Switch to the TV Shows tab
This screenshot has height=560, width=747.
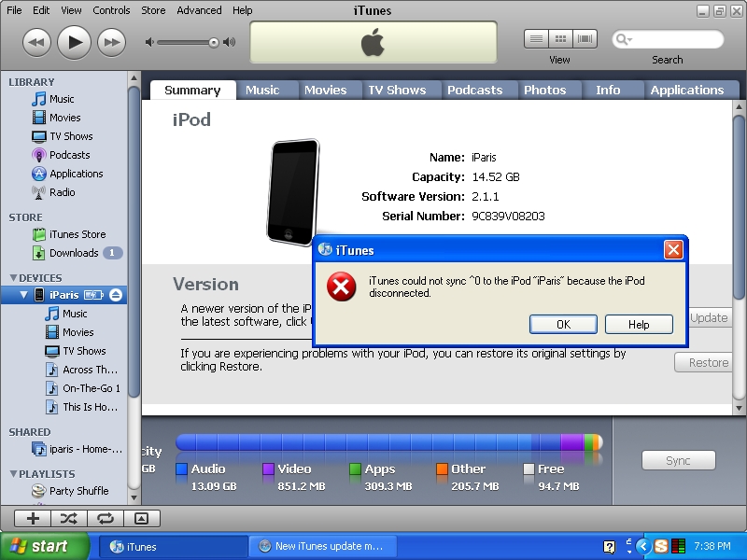tap(397, 90)
